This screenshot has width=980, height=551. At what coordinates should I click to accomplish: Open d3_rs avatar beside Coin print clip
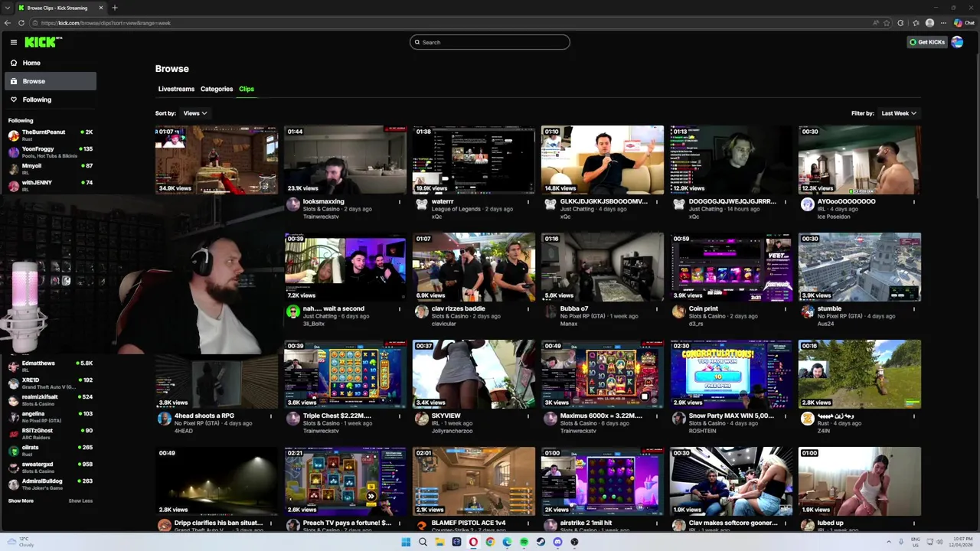tap(678, 311)
